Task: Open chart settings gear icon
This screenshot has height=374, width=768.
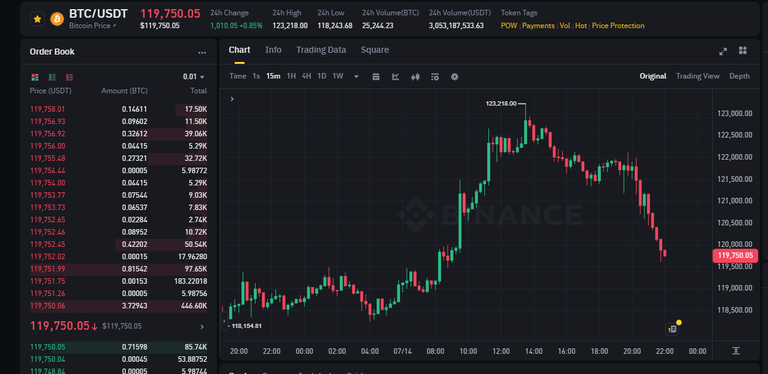Action: (x=455, y=77)
